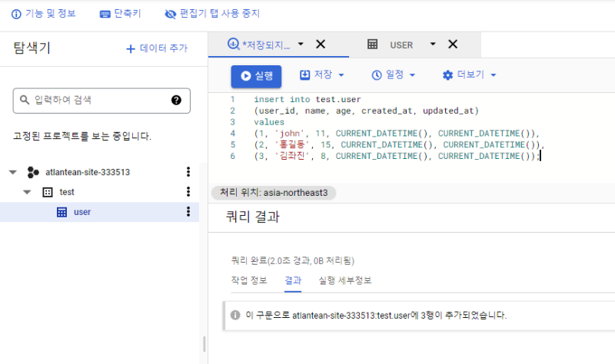Image resolution: width=615 pixels, height=364 pixels.
Task: Close the unsaved query tab
Action: point(321,45)
